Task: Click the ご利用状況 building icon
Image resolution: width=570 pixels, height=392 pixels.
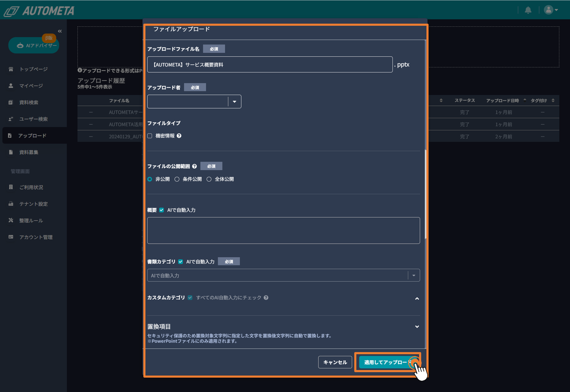Action: (x=11, y=187)
